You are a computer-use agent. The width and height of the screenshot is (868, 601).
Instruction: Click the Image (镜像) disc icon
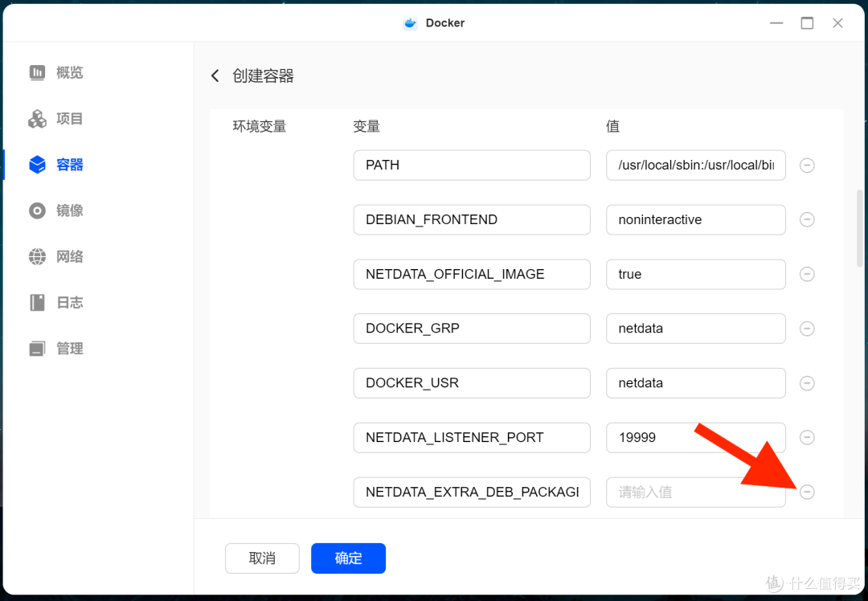(x=37, y=211)
